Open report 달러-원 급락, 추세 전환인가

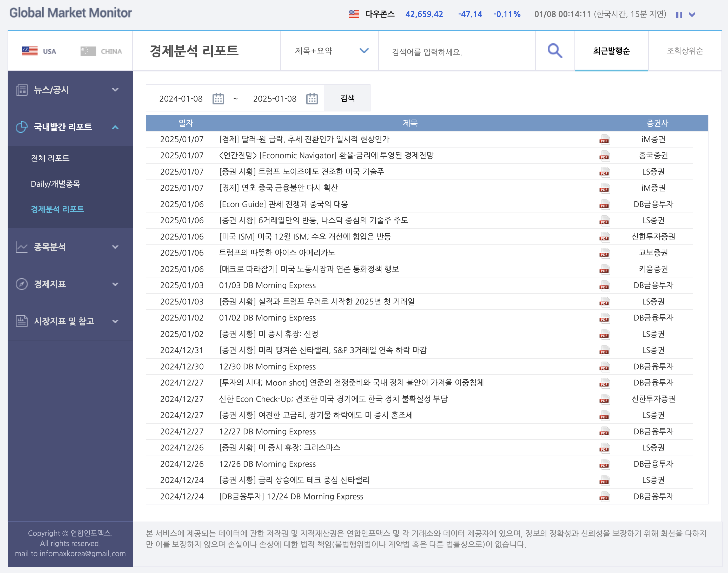pyautogui.click(x=304, y=139)
